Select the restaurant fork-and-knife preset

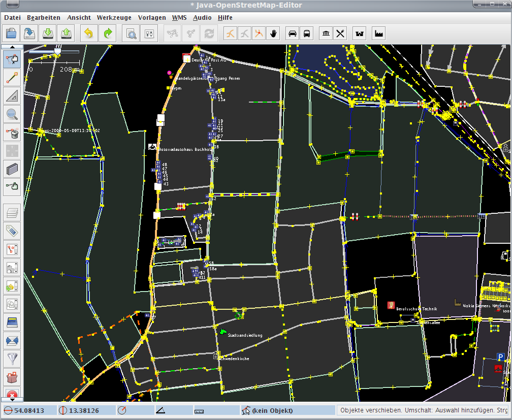pos(340,34)
